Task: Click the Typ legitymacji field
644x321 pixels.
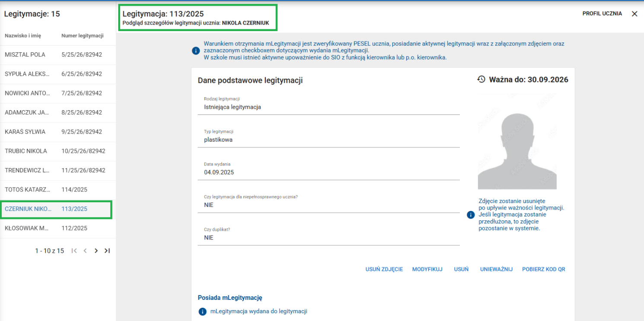Action: click(328, 140)
